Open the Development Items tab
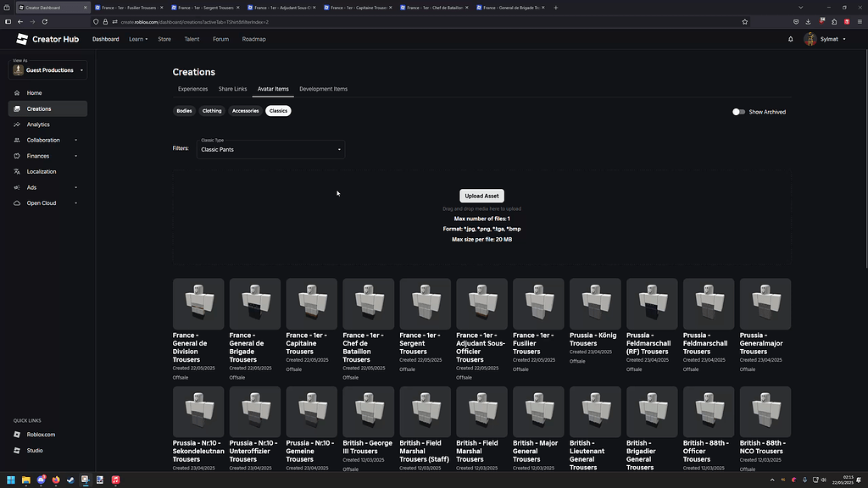Screen dimensions: 868x488 pyautogui.click(x=323, y=88)
